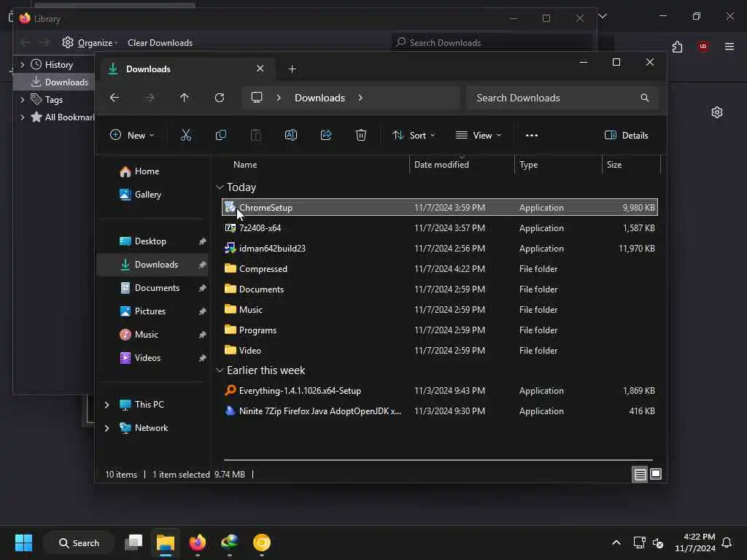
Task: Click Clear Downloads in Library window
Action: [x=160, y=43]
